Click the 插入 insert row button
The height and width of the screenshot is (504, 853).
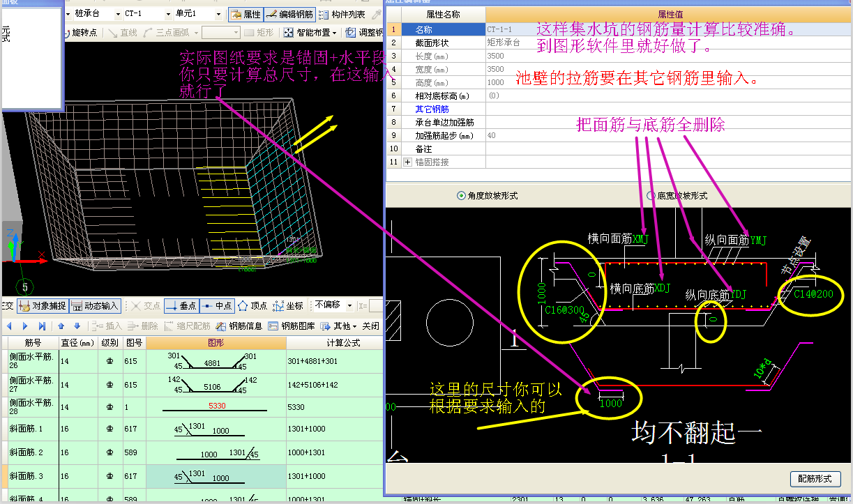(107, 326)
